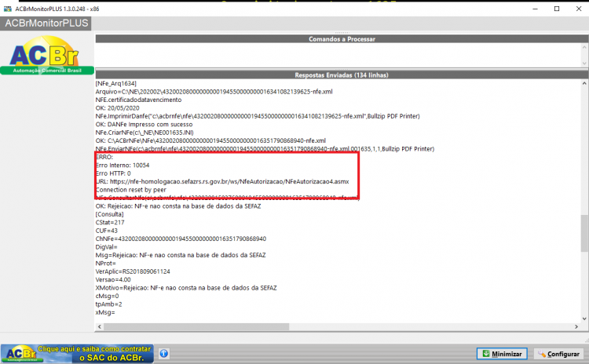Click the down arrow of the responses scrollbar

[x=584, y=318]
